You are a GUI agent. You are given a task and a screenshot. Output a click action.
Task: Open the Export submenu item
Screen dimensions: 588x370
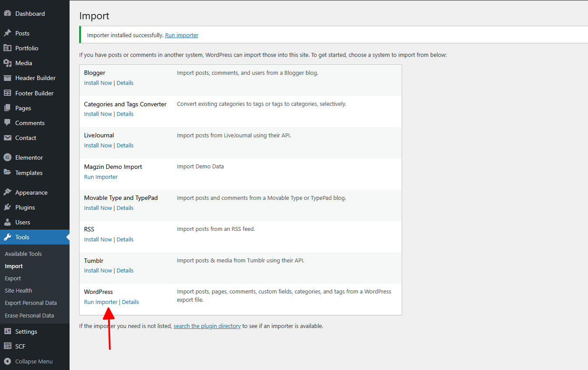(13, 278)
